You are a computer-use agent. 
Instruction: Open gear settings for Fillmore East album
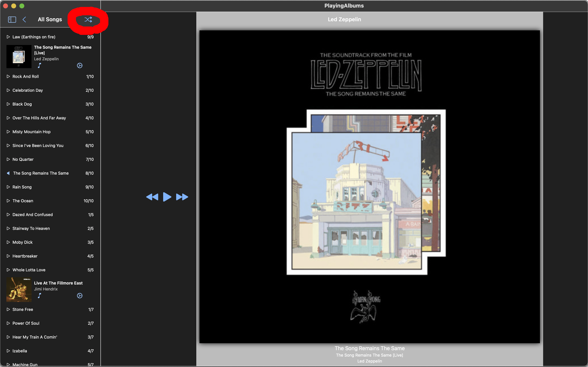click(79, 296)
